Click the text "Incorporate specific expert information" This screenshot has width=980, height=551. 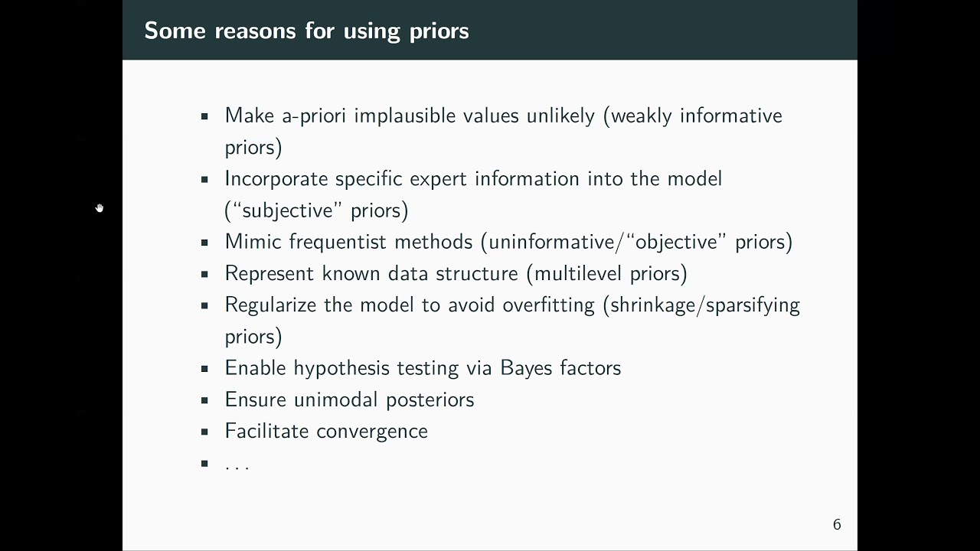click(404, 179)
